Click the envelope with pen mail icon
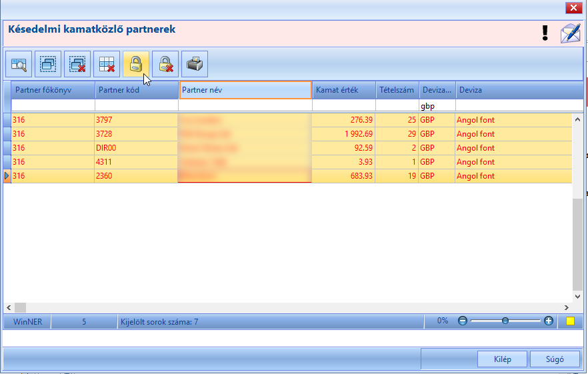 [571, 33]
